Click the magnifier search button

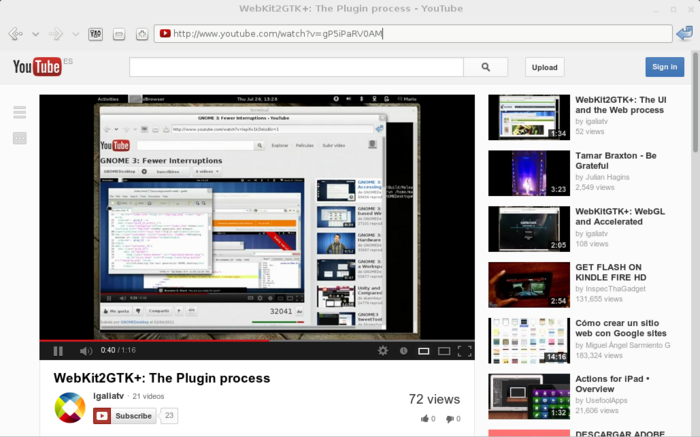point(486,67)
